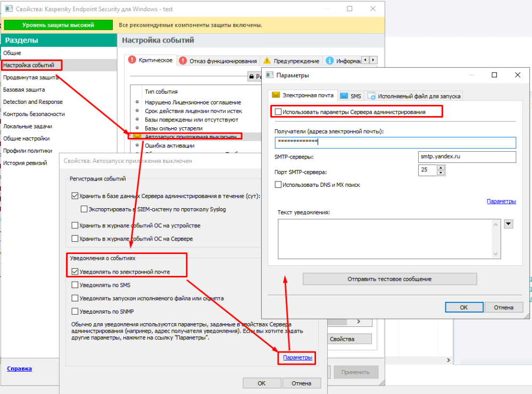Click Отправить тестовое сообщение button
The image size is (532, 394).
pos(389,279)
